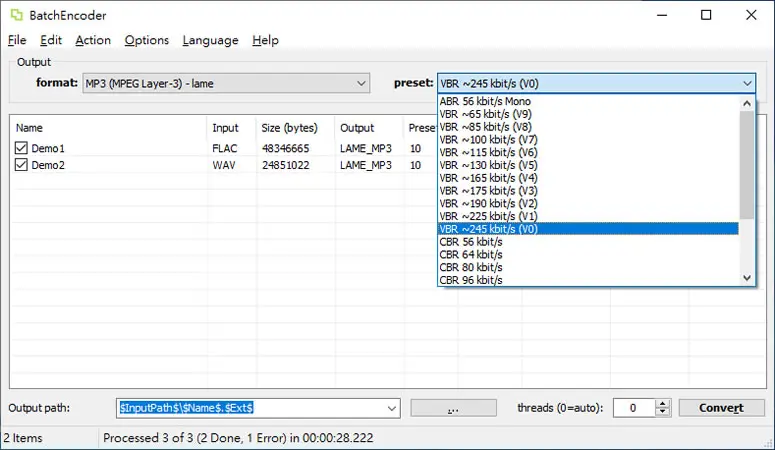This screenshot has height=450, width=775.
Task: Open the Output path dropdown arrow
Action: 391,408
